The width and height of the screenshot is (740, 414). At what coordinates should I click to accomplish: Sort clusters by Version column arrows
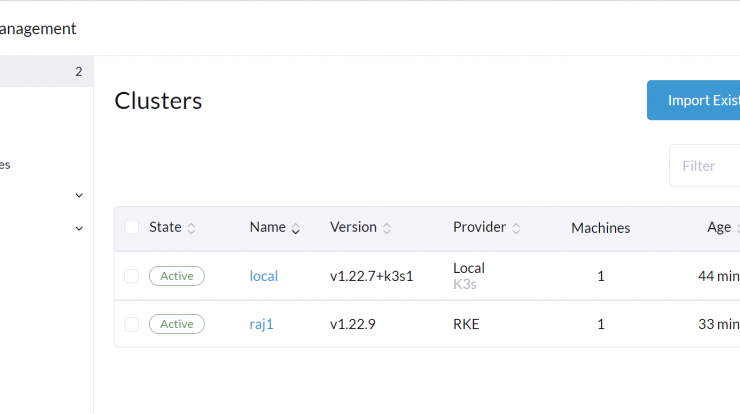coord(387,228)
